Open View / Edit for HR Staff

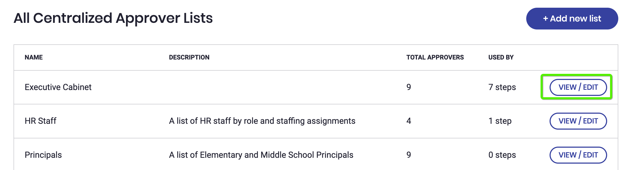pos(578,121)
